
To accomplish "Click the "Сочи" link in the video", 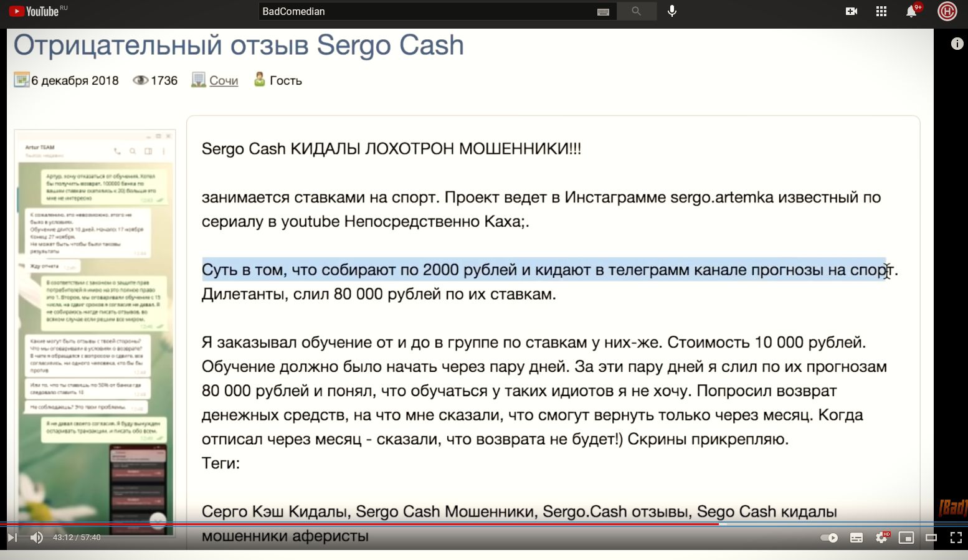I will tap(224, 80).
